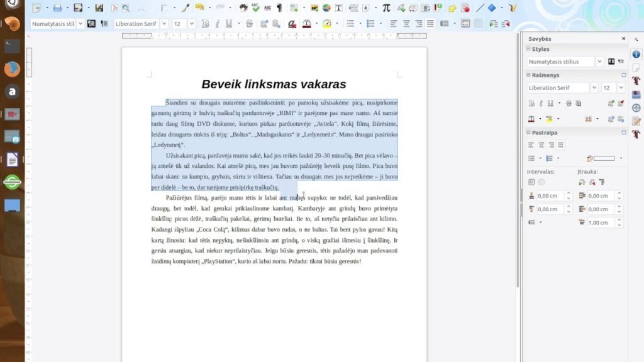Open Properties deck in sidebar tab bar
644x362 pixels.
[636, 54]
